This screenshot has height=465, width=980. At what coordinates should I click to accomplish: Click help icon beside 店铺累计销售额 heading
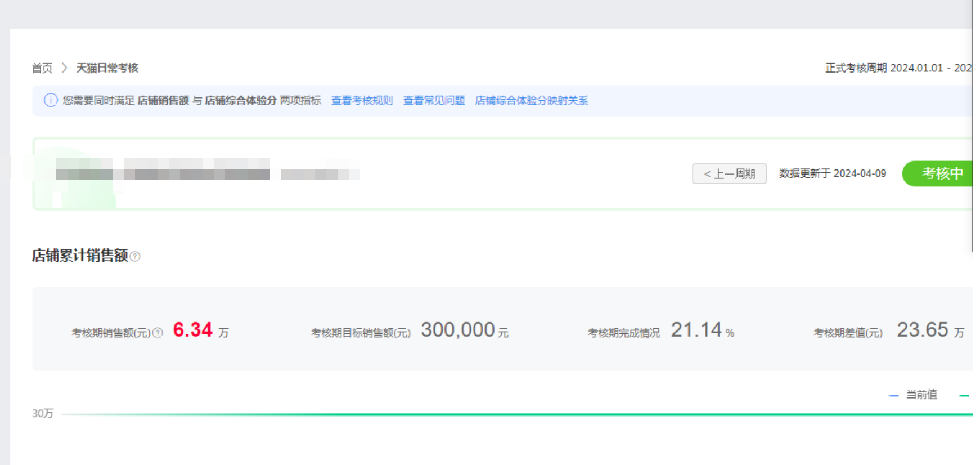point(135,257)
